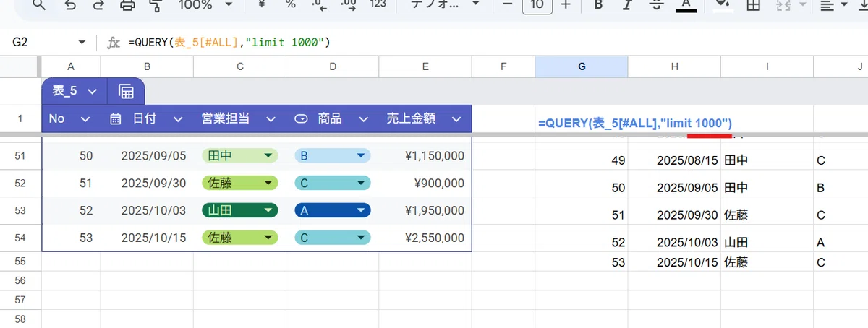Open the fill color picker

tap(722, 5)
